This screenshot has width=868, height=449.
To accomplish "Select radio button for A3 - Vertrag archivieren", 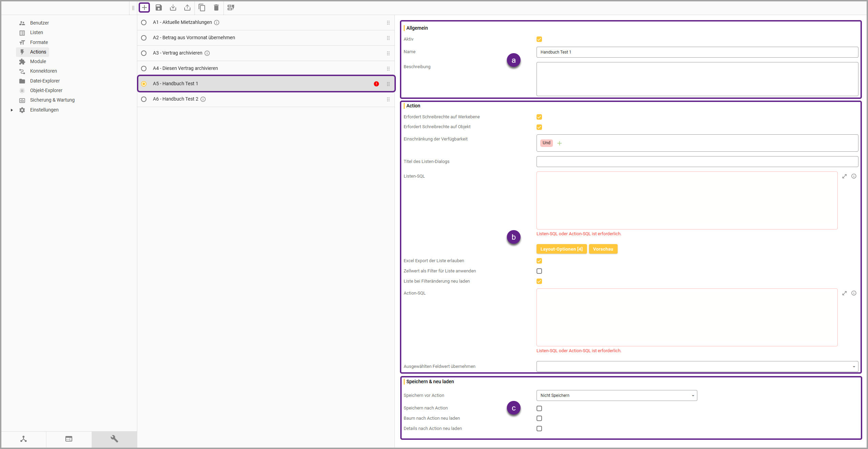I will click(x=144, y=53).
